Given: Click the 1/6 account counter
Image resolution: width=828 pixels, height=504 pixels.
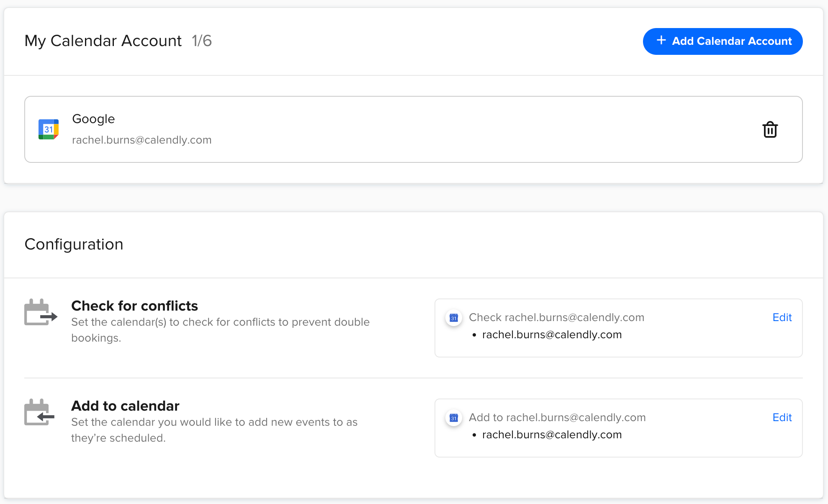Looking at the screenshot, I should click(202, 41).
